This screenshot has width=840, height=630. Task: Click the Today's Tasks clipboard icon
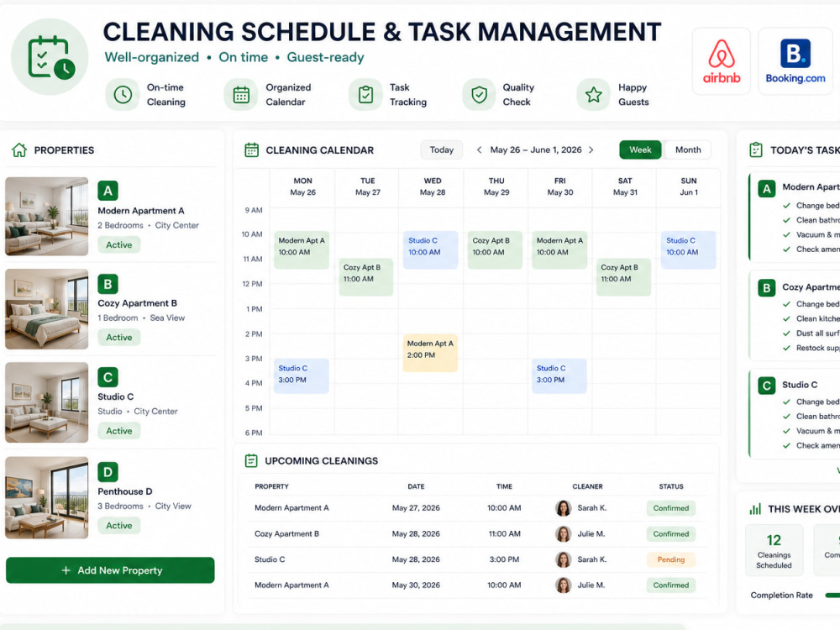(x=755, y=150)
